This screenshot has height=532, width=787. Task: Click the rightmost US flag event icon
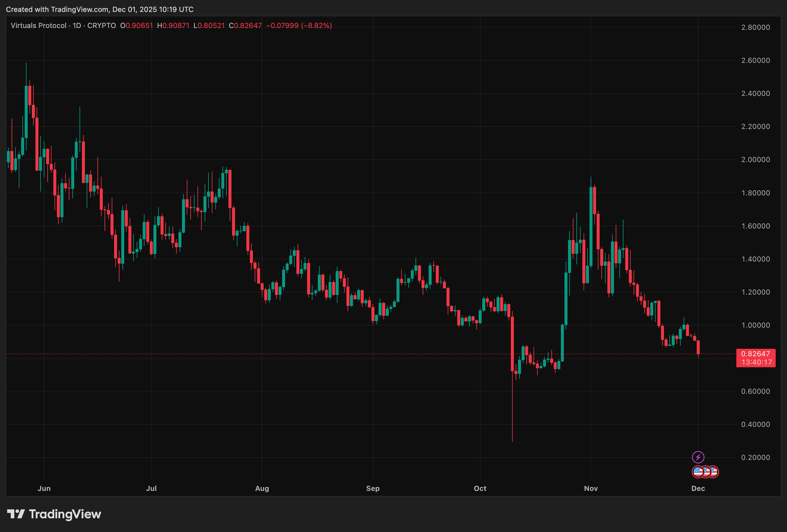click(x=714, y=472)
